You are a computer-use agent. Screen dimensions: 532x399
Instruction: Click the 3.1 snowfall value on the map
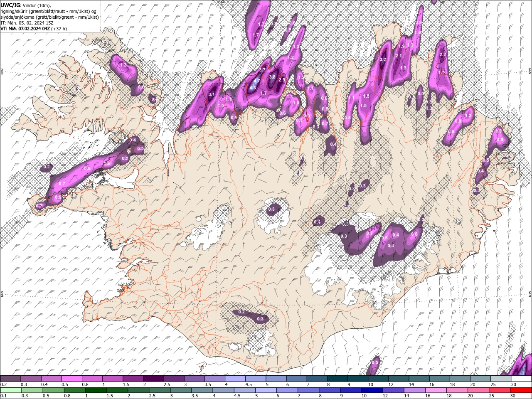coord(211,94)
